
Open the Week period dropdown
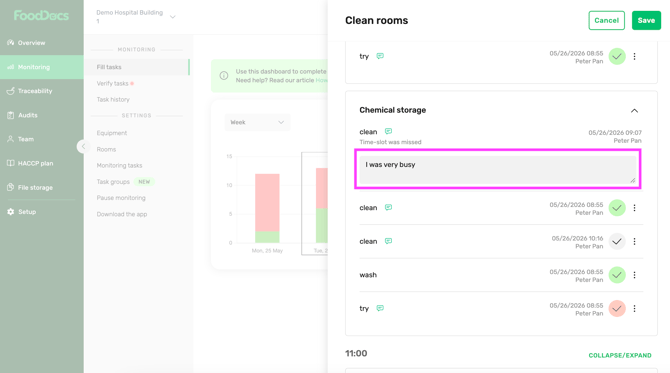coord(257,122)
